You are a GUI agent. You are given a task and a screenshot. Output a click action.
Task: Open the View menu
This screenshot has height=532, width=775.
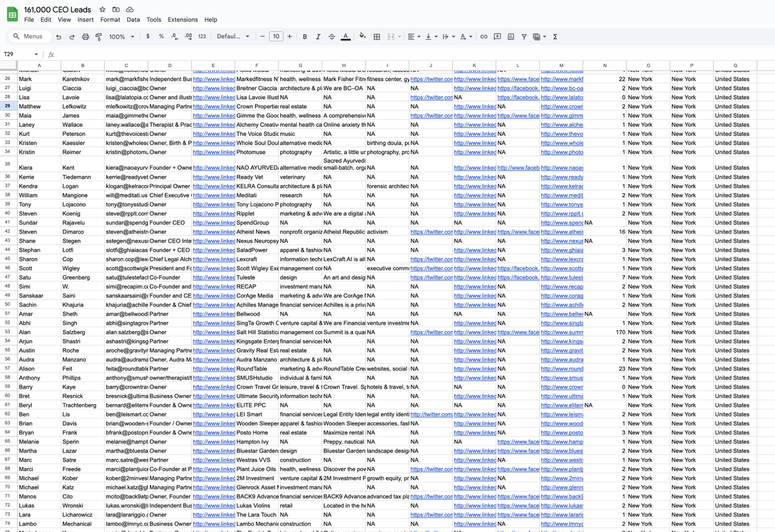(x=64, y=20)
